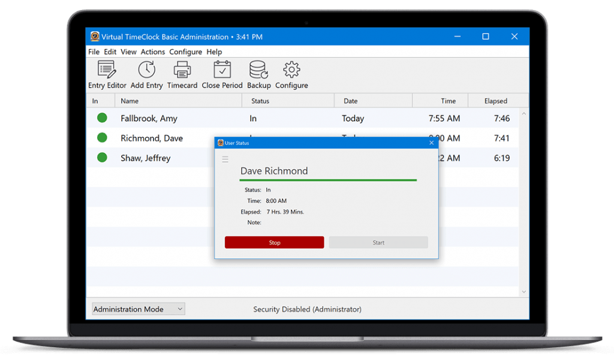The height and width of the screenshot is (364, 614).
Task: Click the grayed Start button
Action: 378,242
